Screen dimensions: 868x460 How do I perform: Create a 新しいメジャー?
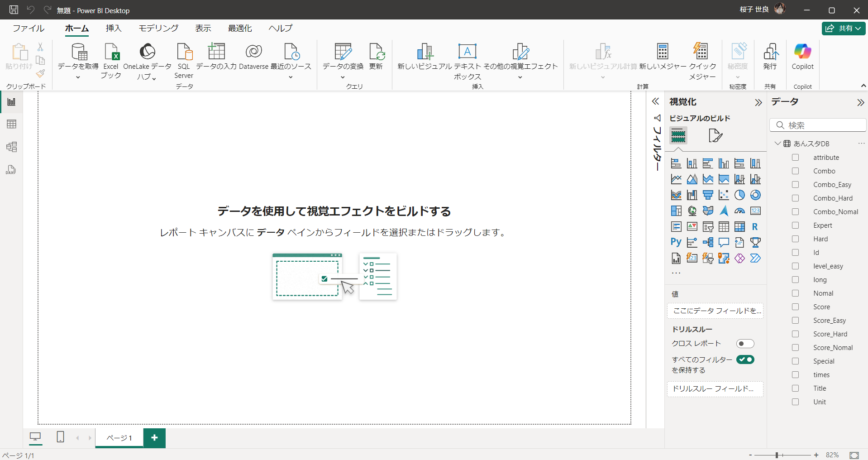point(663,57)
